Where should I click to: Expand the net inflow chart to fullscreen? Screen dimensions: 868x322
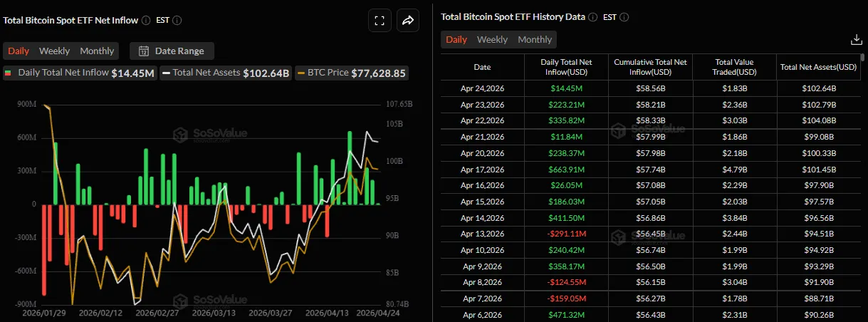(x=380, y=21)
